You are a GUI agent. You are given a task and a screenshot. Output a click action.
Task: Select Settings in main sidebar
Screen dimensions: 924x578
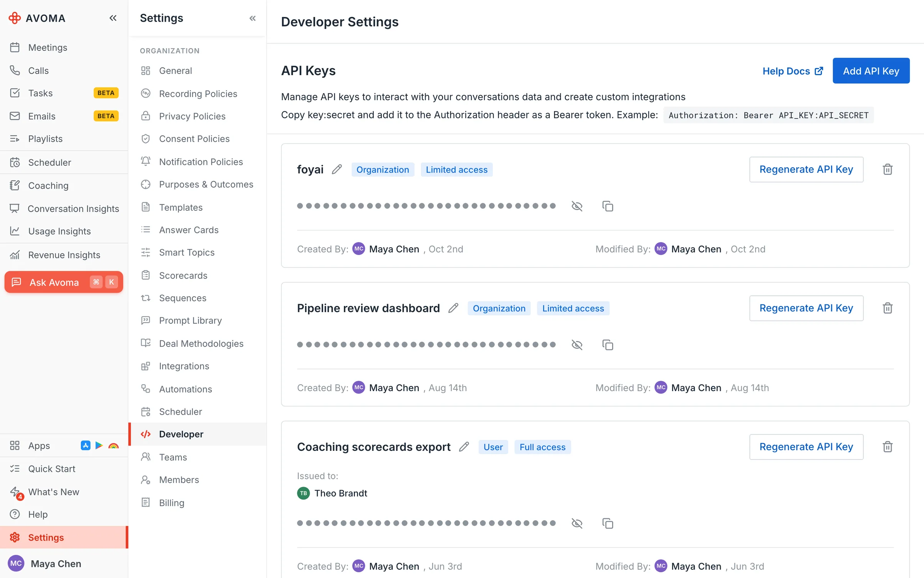tap(64, 537)
